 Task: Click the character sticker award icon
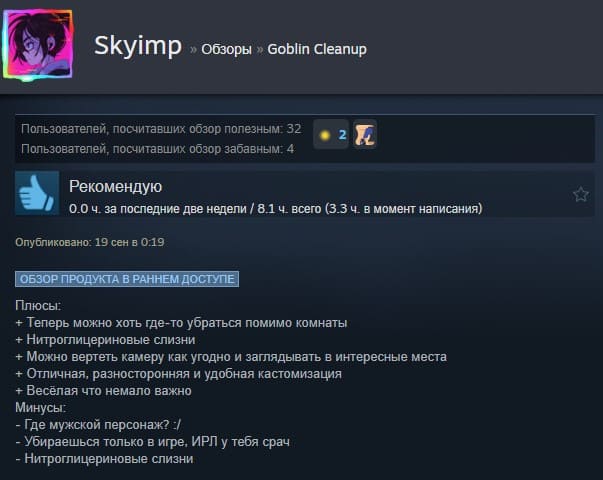pyautogui.click(x=365, y=134)
